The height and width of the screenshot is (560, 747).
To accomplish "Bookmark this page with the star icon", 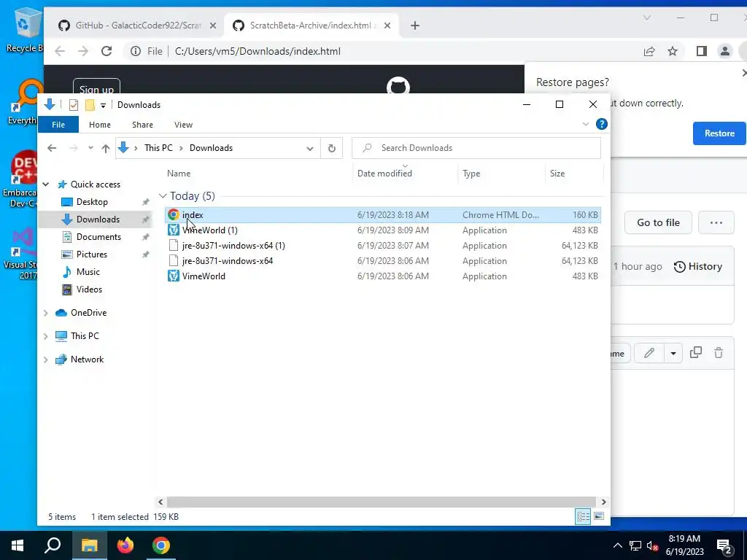I will [x=672, y=51].
